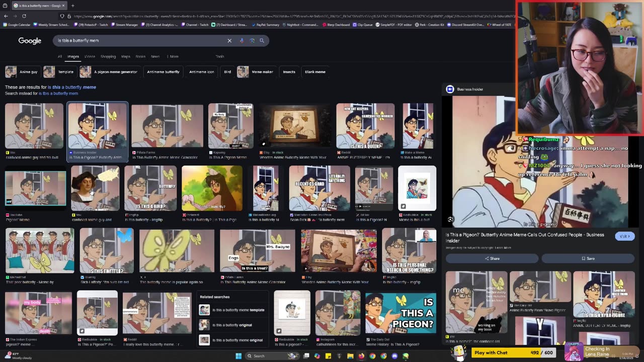Open Task View on the taskbar
The height and width of the screenshot is (362, 644).
pyautogui.click(x=306, y=356)
